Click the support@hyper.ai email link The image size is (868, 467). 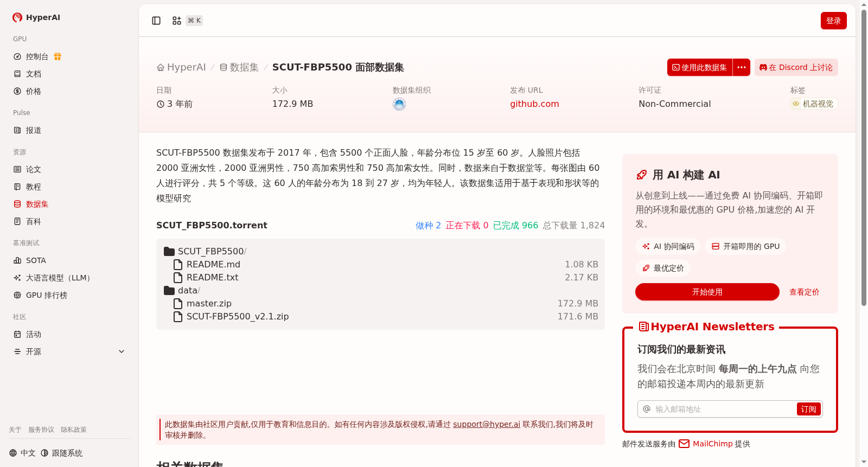(487, 424)
